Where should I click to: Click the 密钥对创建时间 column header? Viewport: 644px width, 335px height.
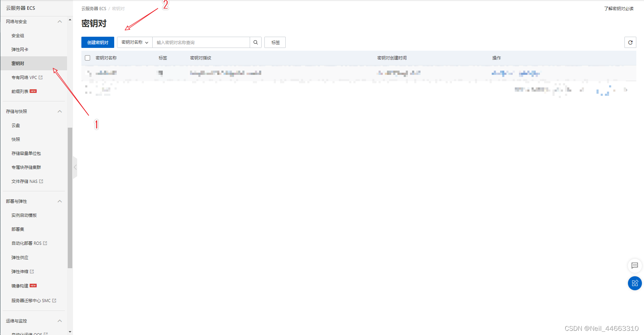pos(392,58)
